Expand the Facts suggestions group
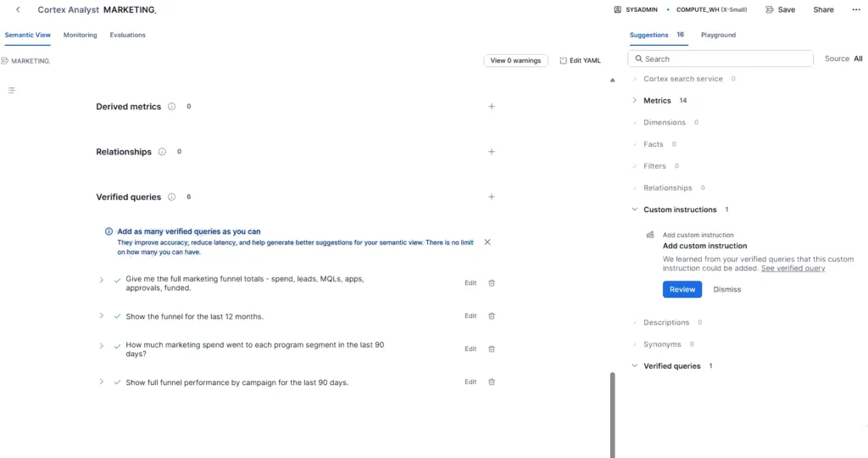 point(635,144)
